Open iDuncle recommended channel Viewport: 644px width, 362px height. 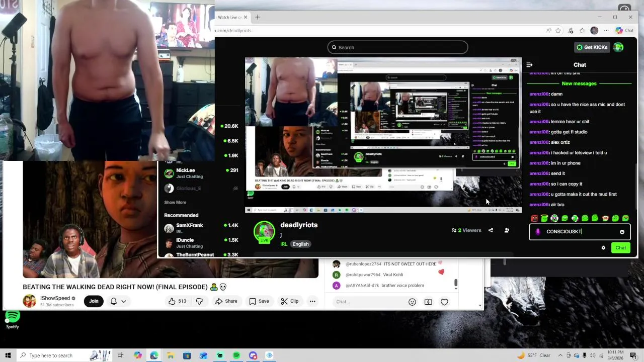(x=201, y=243)
